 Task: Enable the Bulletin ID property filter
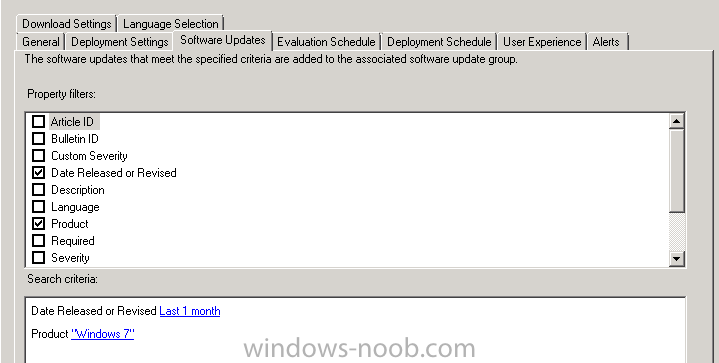(x=39, y=138)
